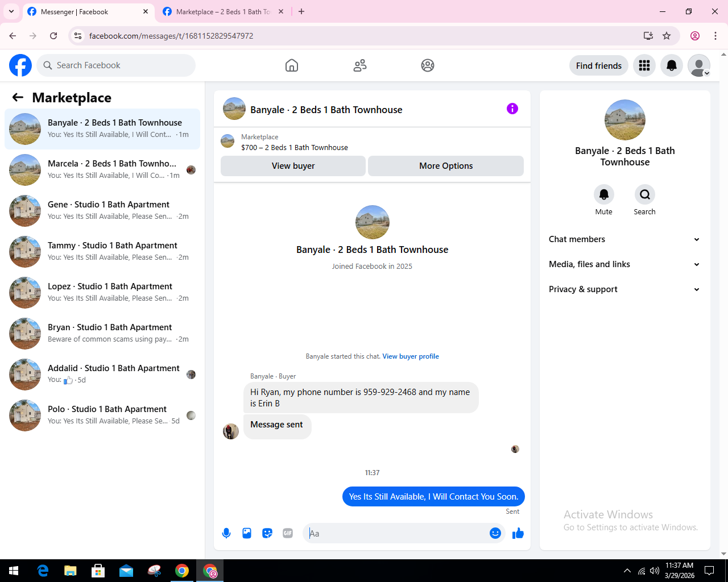The image size is (728, 582).
Task: Click the Find friends button
Action: pos(599,65)
